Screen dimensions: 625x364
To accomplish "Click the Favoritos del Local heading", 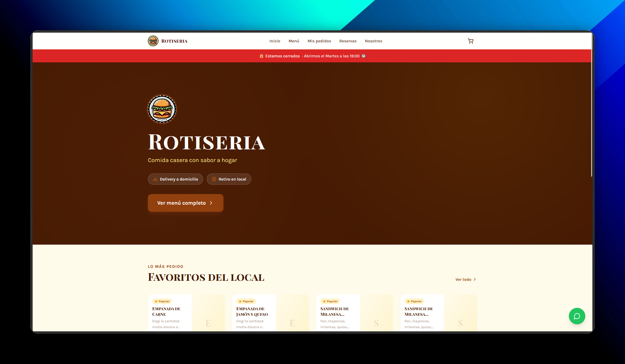I will coord(206,277).
